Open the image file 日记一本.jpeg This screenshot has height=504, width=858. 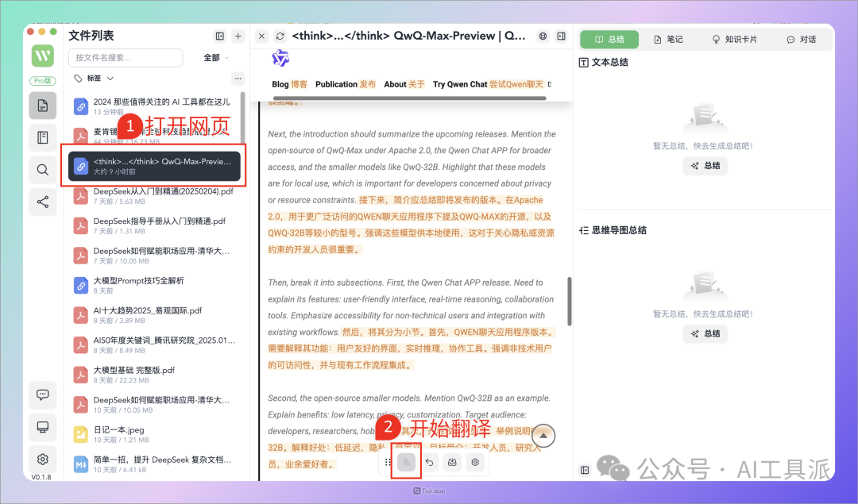[155, 434]
